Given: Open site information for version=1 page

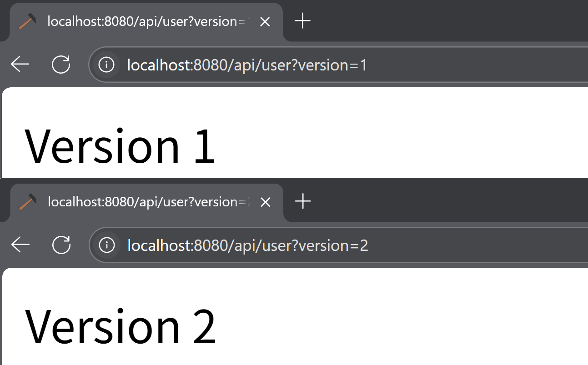Looking at the screenshot, I should tap(106, 65).
